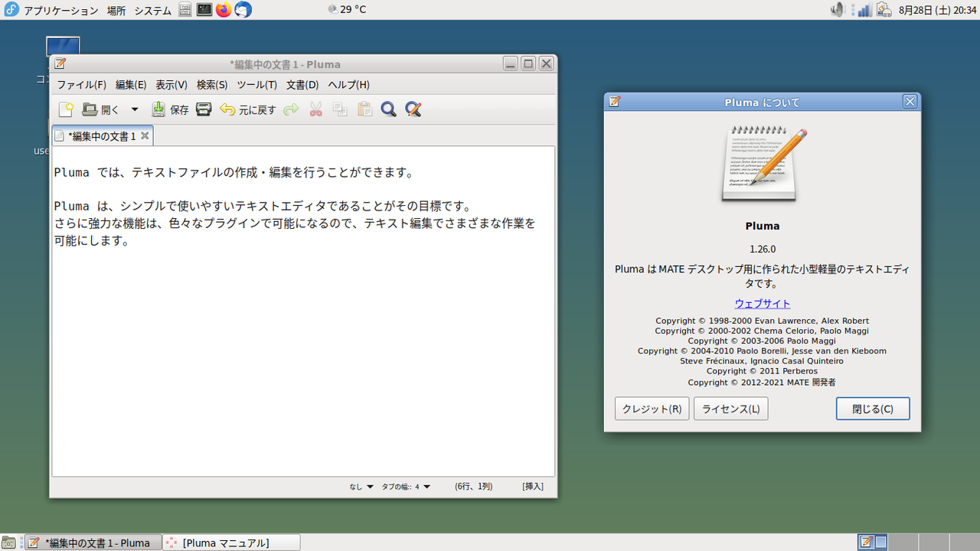Close the Pluma について dialog window
Image resolution: width=980 pixels, height=551 pixels.
tap(910, 102)
